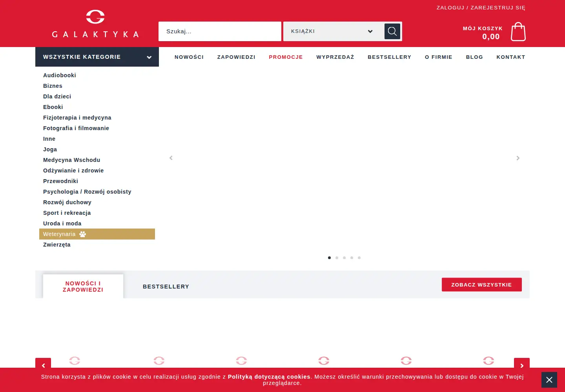The height and width of the screenshot is (392, 565).
Task: Select third slider pagination dot
Action: click(x=344, y=258)
